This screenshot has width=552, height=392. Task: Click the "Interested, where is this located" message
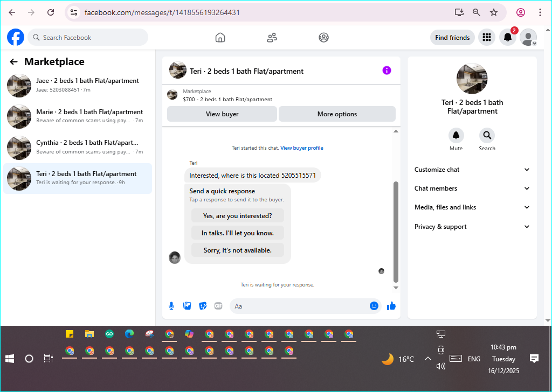pos(252,176)
